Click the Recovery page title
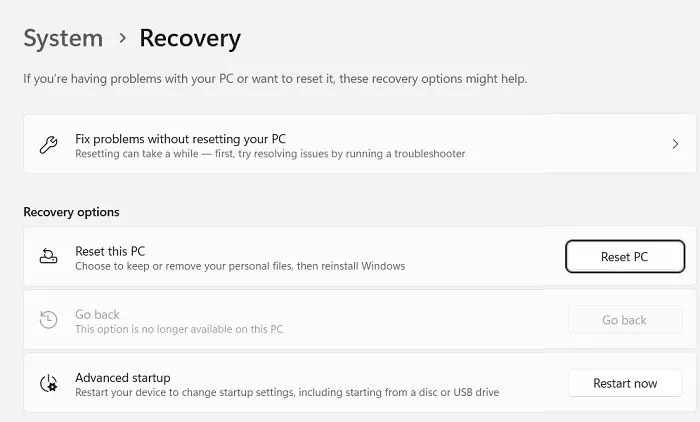Image resolution: width=700 pixels, height=422 pixels. coord(190,39)
